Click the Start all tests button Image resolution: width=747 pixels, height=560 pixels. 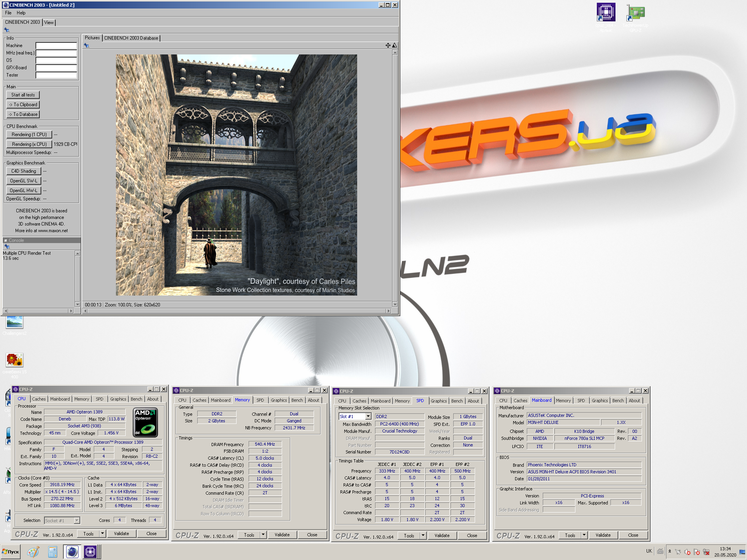click(x=23, y=95)
